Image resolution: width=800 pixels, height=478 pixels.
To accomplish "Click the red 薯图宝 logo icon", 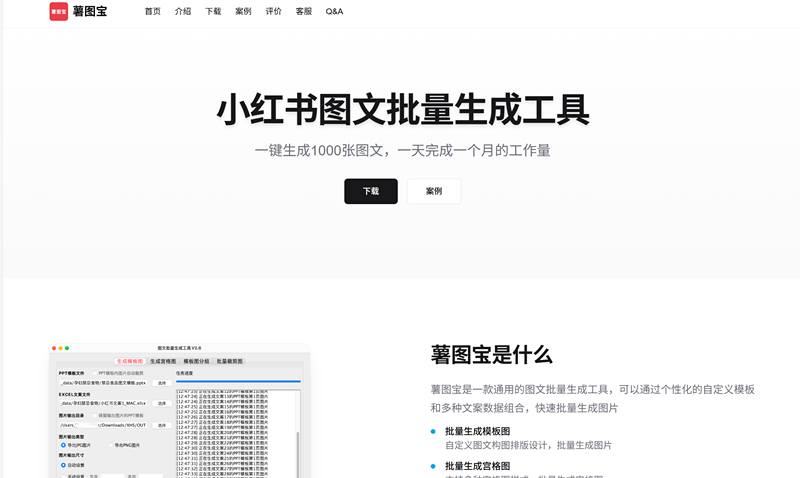I will [59, 11].
